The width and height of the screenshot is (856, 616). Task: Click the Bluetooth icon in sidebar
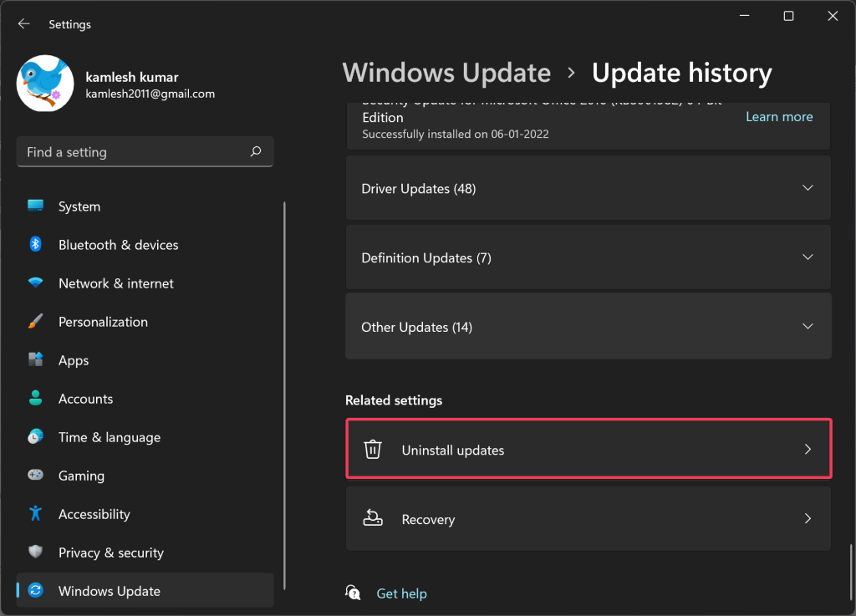(35, 244)
